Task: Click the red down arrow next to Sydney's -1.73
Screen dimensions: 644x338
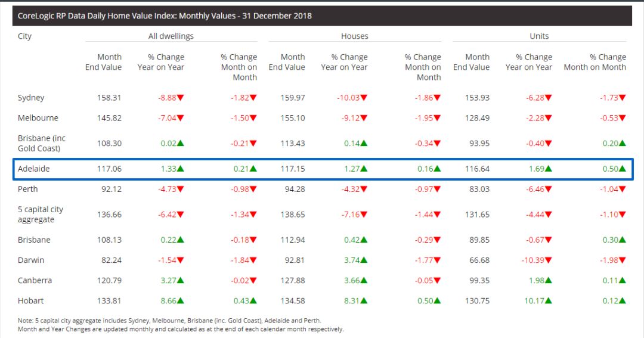Action: 622,98
